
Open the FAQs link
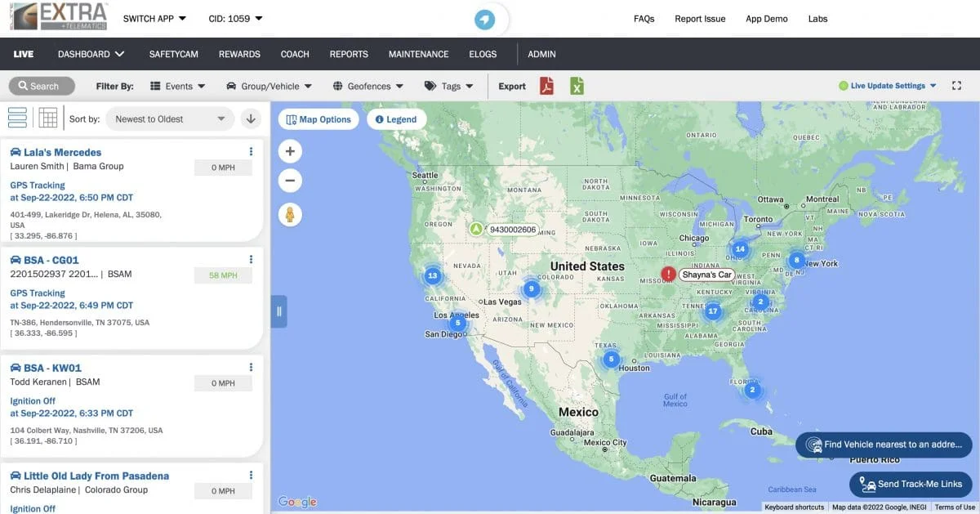(x=644, y=19)
